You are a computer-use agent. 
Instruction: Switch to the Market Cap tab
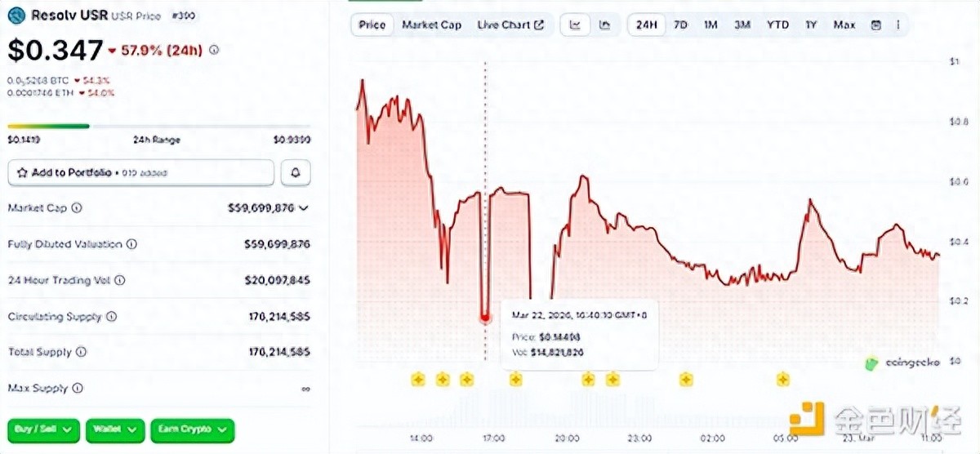tap(431, 24)
